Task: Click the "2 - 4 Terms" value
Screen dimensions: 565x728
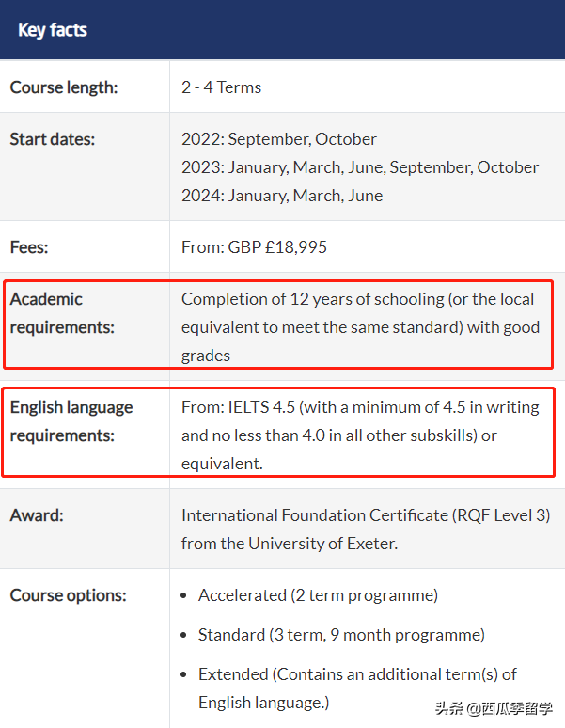Action: [x=221, y=87]
